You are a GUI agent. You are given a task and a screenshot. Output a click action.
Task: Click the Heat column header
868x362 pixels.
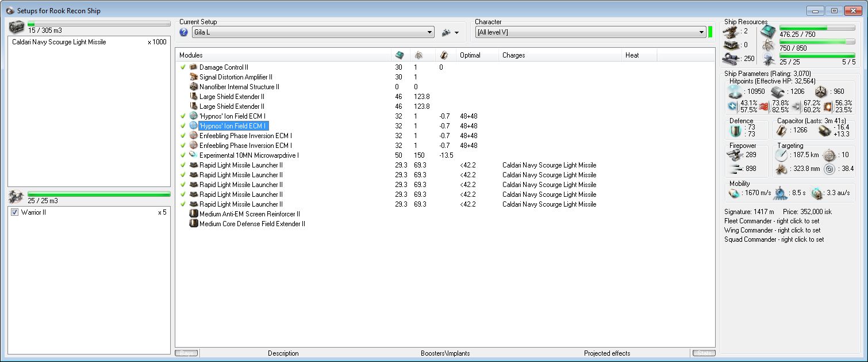click(x=639, y=55)
